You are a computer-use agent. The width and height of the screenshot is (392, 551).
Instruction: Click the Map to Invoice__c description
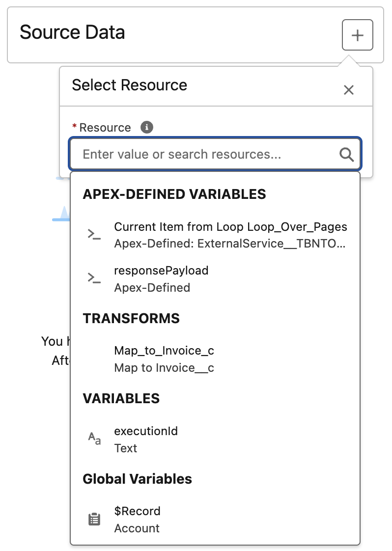[164, 367]
